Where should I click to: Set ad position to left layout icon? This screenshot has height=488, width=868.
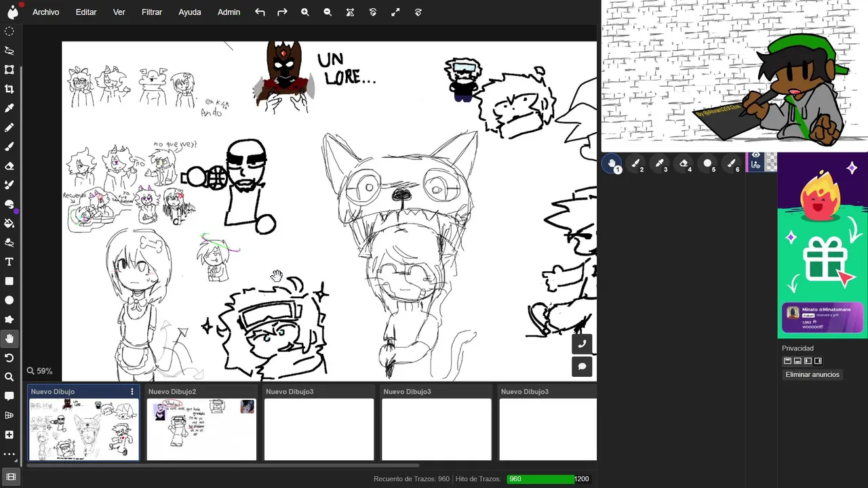pyautogui.click(x=808, y=361)
